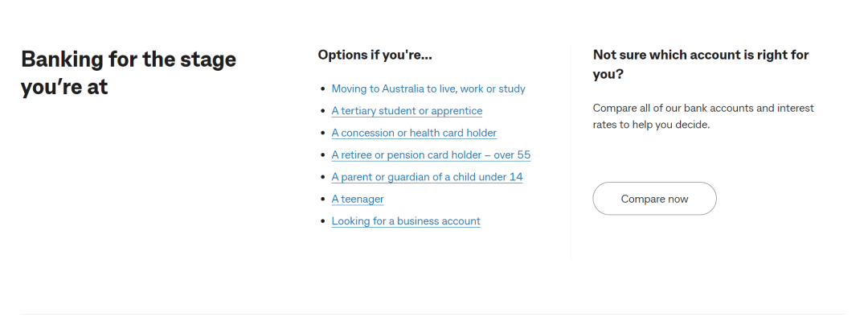
Task: Choose the retiree or pension card holder link
Action: pyautogui.click(x=432, y=155)
